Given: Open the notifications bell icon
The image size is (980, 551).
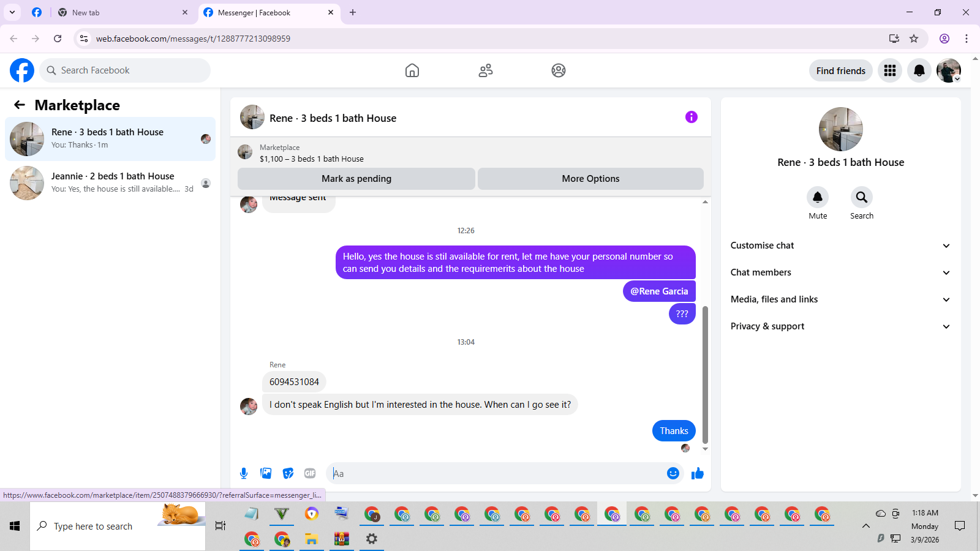Looking at the screenshot, I should click(919, 70).
